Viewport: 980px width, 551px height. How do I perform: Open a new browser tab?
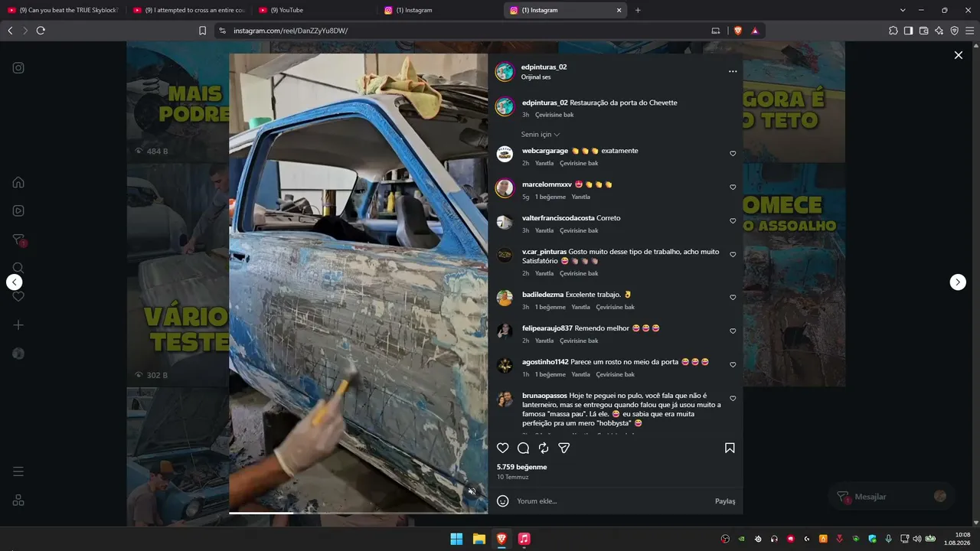tap(638, 10)
